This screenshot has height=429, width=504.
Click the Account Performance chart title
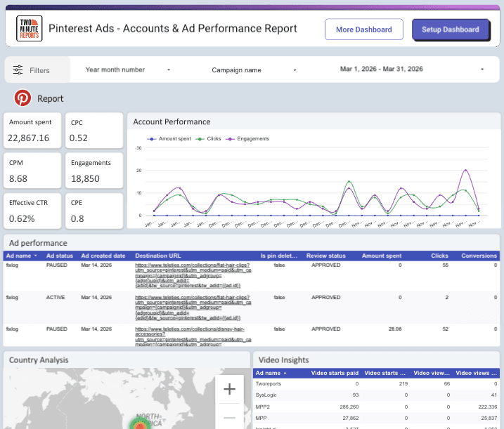pyautogui.click(x=172, y=121)
